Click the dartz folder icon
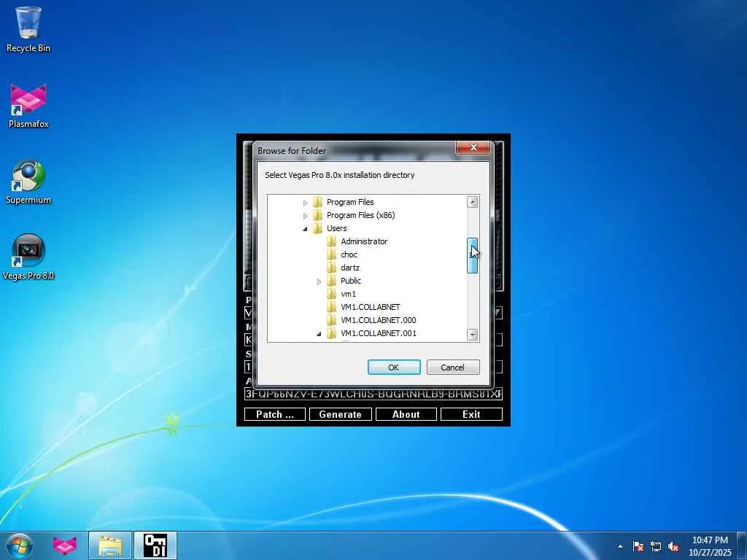The height and width of the screenshot is (560, 747). (332, 268)
